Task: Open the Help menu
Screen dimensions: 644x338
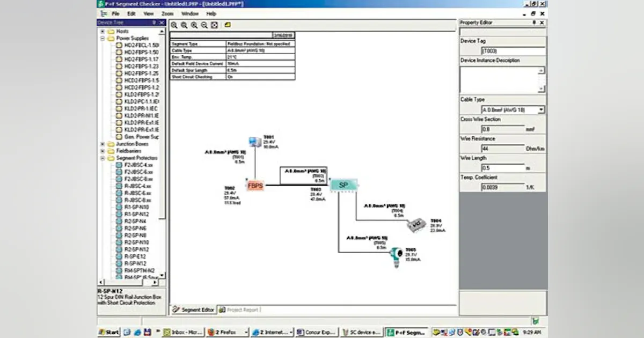Action: (x=211, y=13)
